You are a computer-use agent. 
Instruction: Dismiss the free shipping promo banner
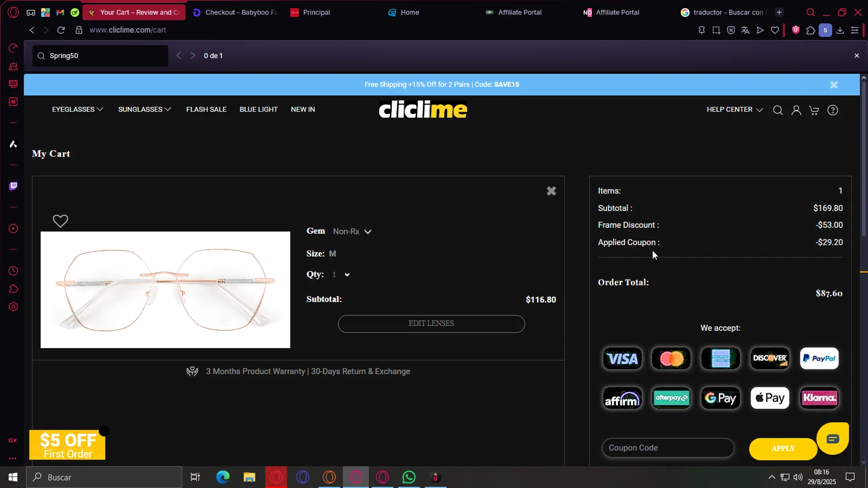tap(834, 85)
